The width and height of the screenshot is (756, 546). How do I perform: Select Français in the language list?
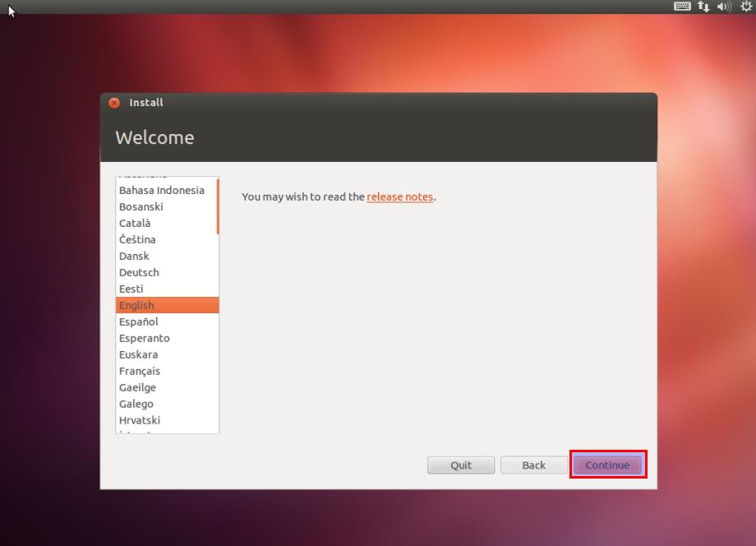tap(168, 371)
